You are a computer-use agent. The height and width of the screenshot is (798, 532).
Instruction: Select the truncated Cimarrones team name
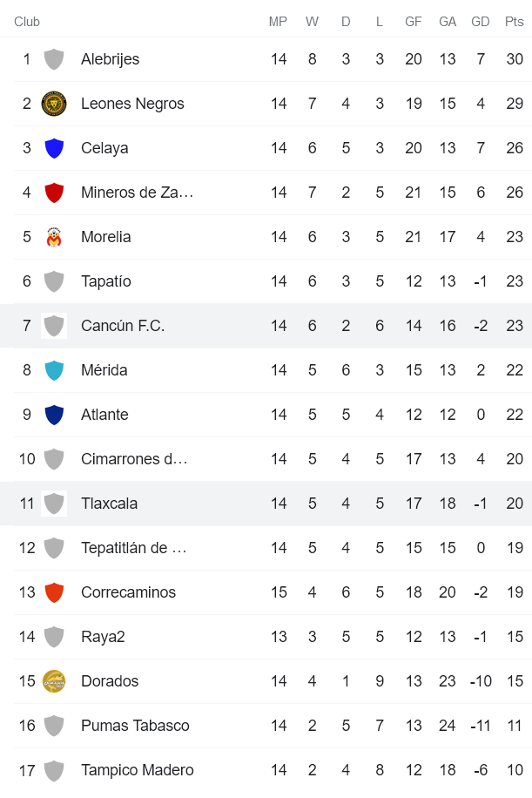pyautogui.click(x=134, y=459)
